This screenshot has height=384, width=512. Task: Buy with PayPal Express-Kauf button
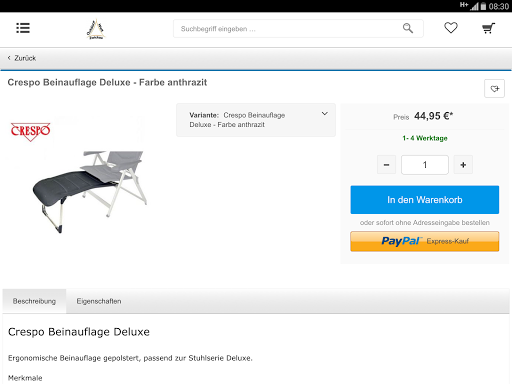tap(425, 241)
